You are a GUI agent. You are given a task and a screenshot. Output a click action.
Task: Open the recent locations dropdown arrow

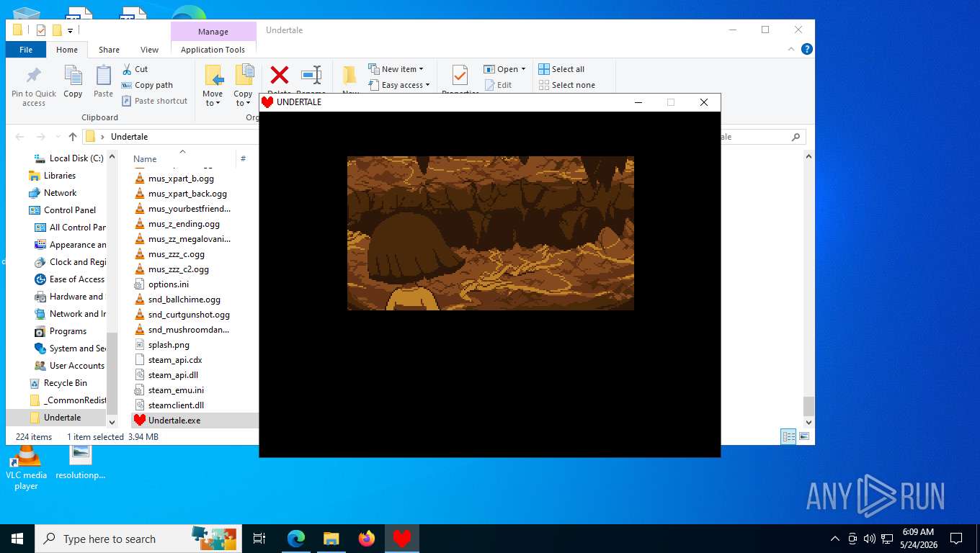[58, 137]
